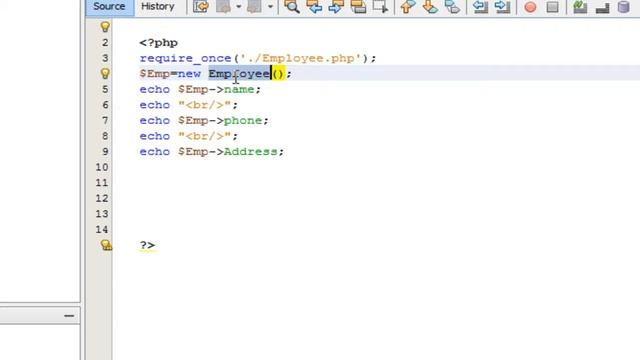
Task: Click the "<br/>" string on line 8
Action: pyautogui.click(x=204, y=136)
